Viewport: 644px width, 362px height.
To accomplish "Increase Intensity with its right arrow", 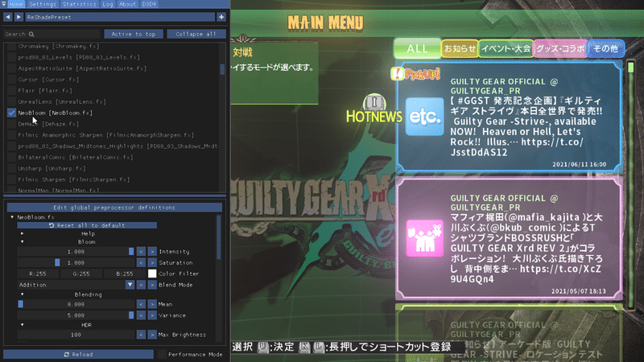I will (152, 252).
